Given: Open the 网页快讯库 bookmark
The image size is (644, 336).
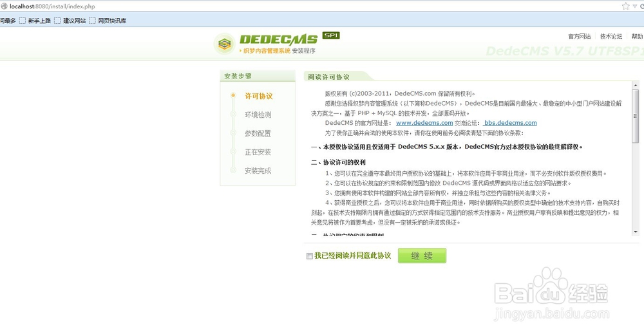Looking at the screenshot, I should pyautogui.click(x=108, y=21).
